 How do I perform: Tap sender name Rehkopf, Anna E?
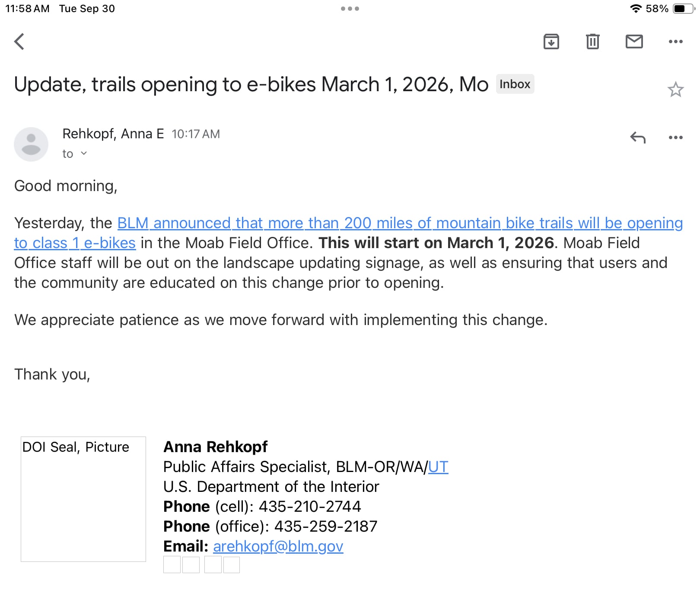[113, 134]
